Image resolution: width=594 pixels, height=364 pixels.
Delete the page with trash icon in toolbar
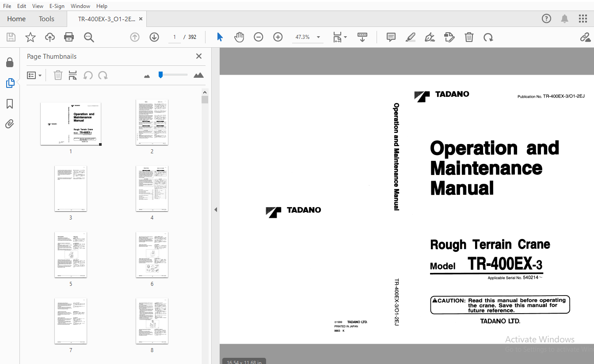[x=469, y=37]
